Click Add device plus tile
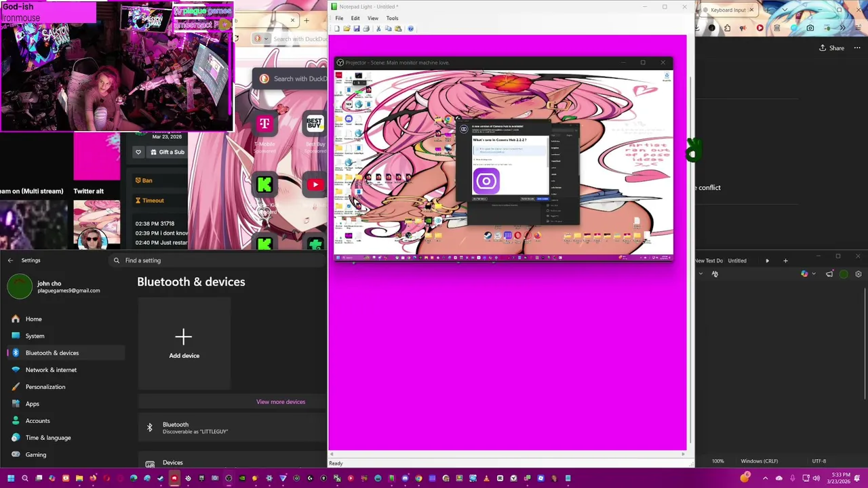868x488 pixels. pyautogui.click(x=184, y=344)
